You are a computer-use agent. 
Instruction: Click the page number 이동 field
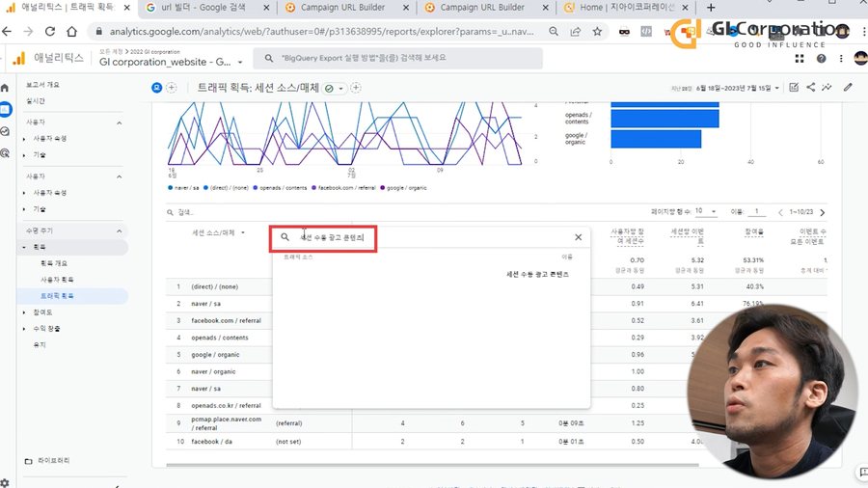point(757,212)
